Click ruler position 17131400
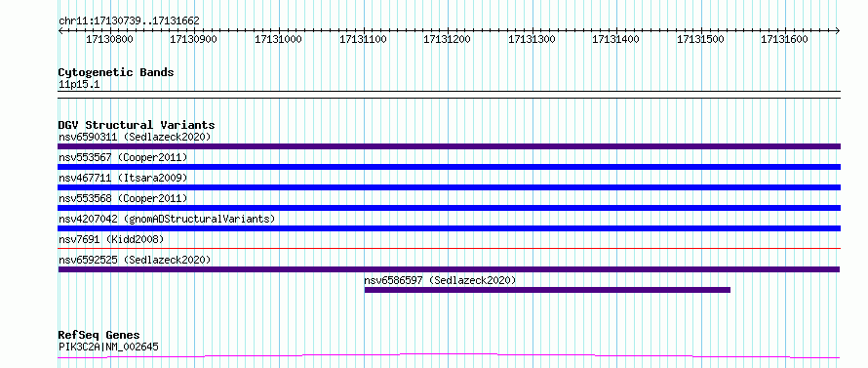 pos(616,40)
